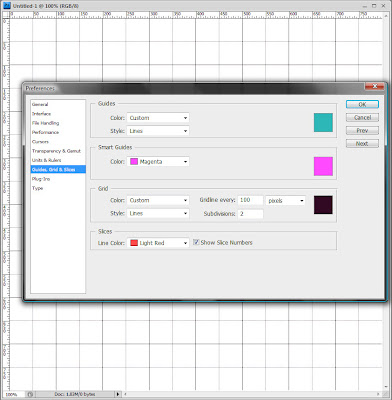Viewport: 392px width, 400px height.
Task: Open the Grid Style Lines dropdown
Action: (x=158, y=213)
